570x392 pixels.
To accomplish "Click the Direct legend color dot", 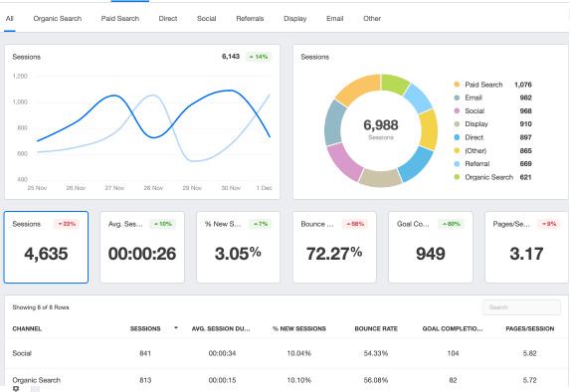I will pos(457,137).
